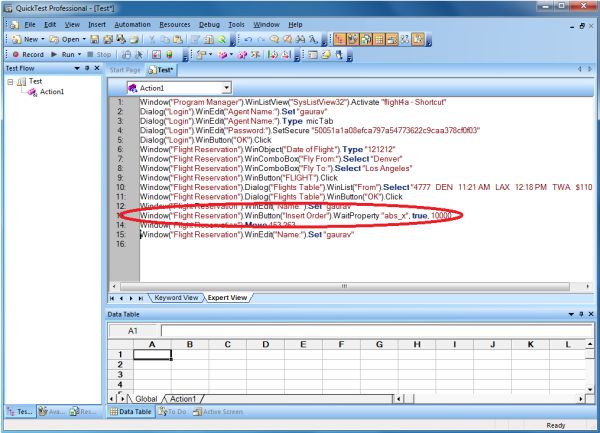Toggle the Missing Resources view button
The image size is (600, 433).
click(x=404, y=39)
